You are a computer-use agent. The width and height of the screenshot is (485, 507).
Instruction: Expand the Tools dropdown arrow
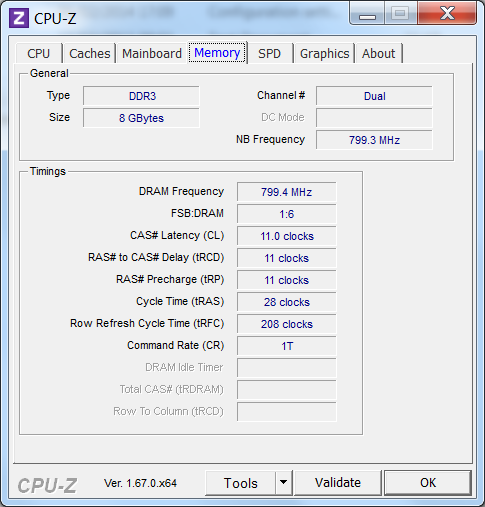pos(284,483)
